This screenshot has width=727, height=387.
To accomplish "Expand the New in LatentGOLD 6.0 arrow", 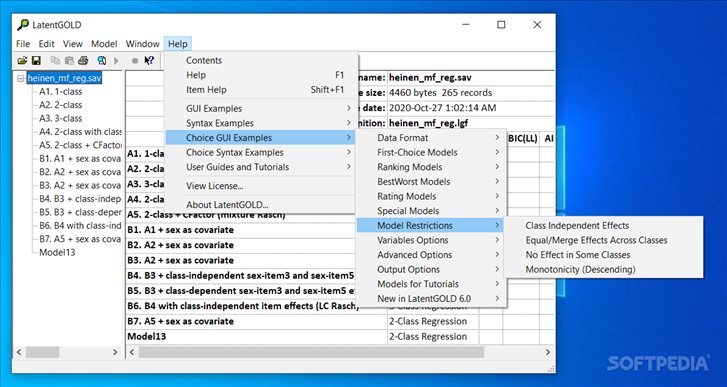I will click(x=497, y=298).
